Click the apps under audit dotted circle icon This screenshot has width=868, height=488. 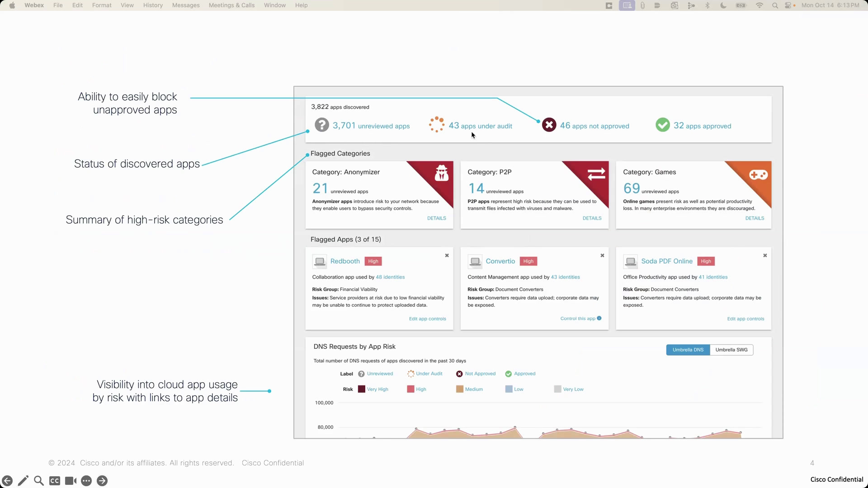(437, 125)
